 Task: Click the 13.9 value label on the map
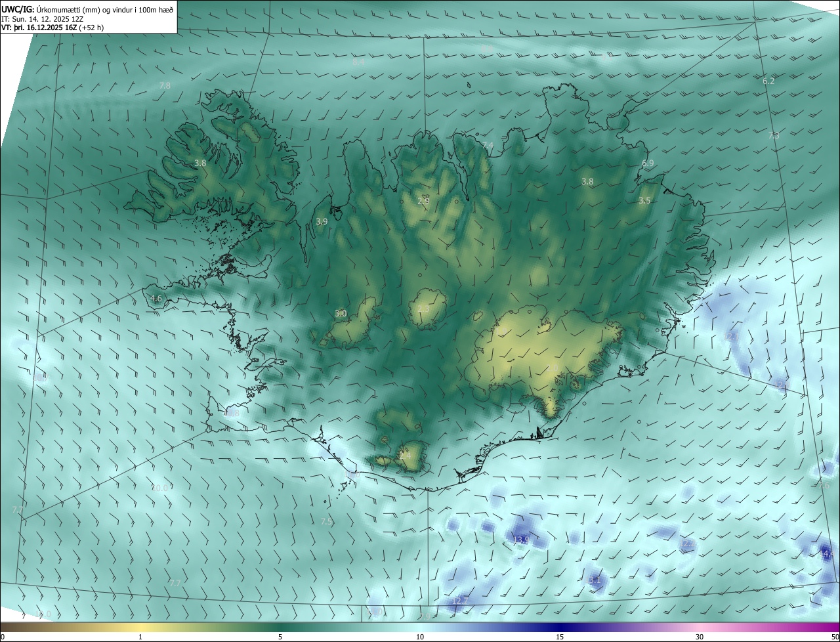click(x=520, y=540)
